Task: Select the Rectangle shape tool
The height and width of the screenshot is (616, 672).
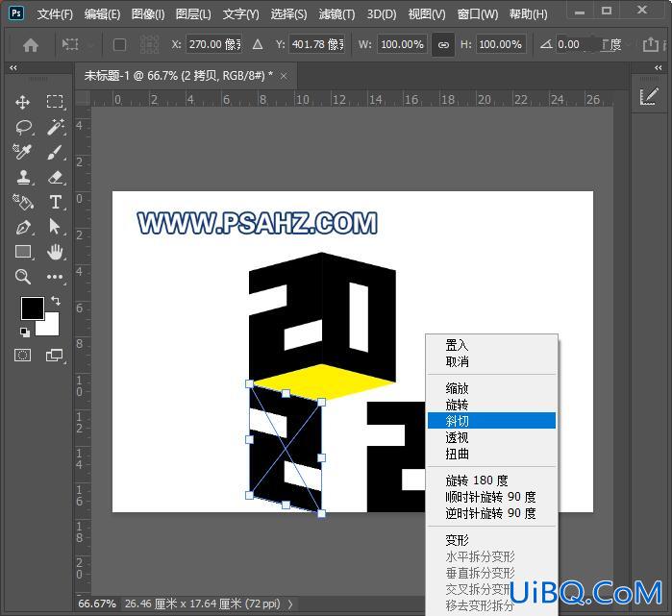Action: coord(23,252)
